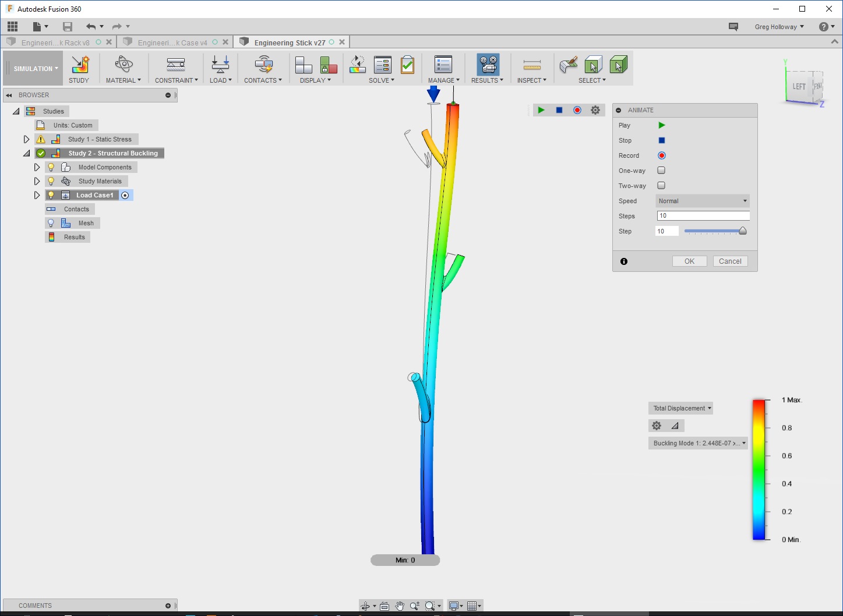
Task: Click the Steps input field showing 10
Action: pos(702,215)
